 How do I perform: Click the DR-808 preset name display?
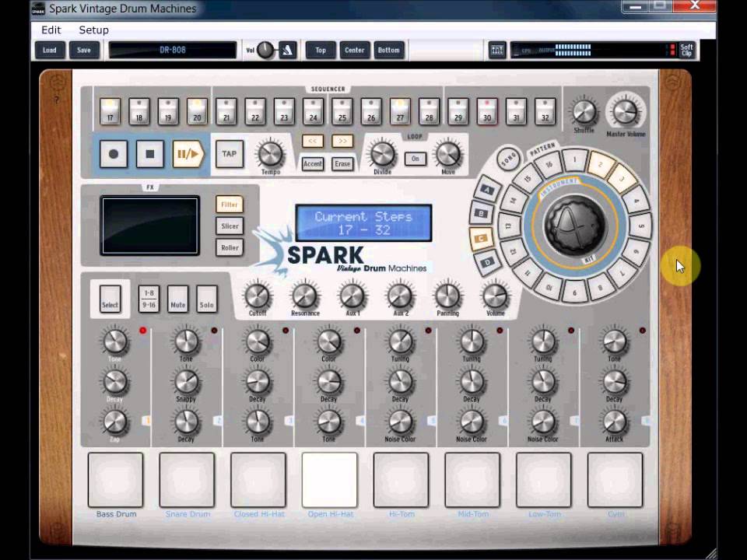(x=173, y=50)
